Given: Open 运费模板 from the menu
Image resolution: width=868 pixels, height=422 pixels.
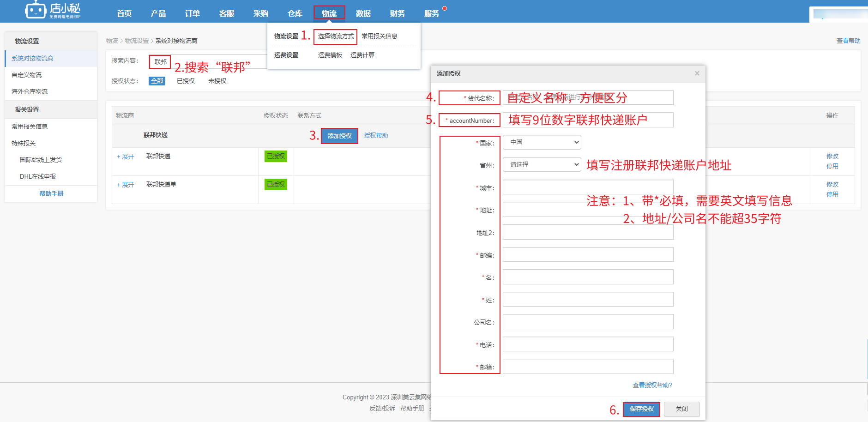Looking at the screenshot, I should [330, 55].
